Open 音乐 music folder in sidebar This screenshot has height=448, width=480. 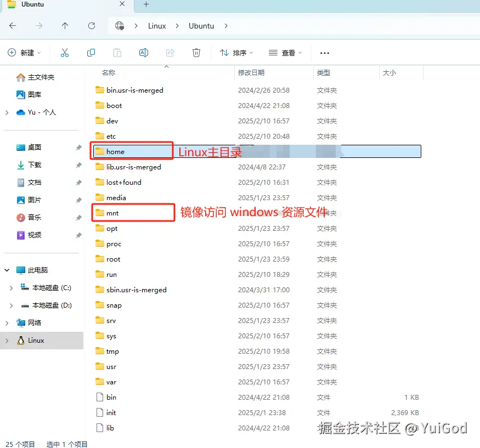(29, 218)
